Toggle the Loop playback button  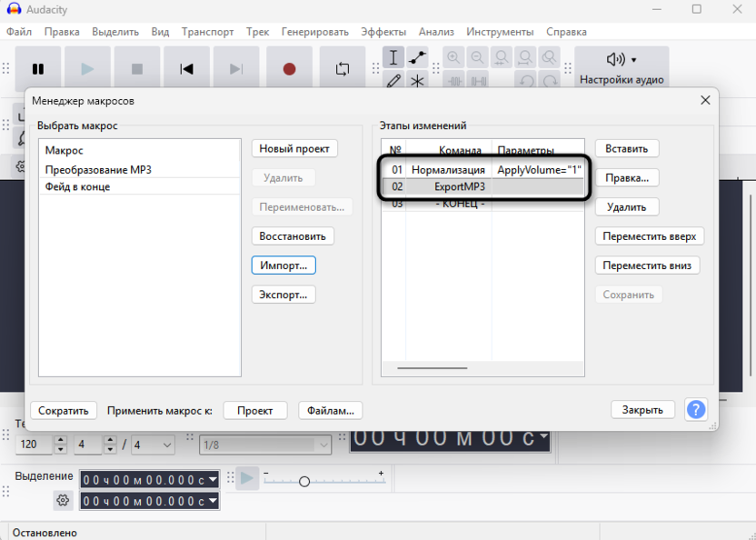(x=343, y=69)
